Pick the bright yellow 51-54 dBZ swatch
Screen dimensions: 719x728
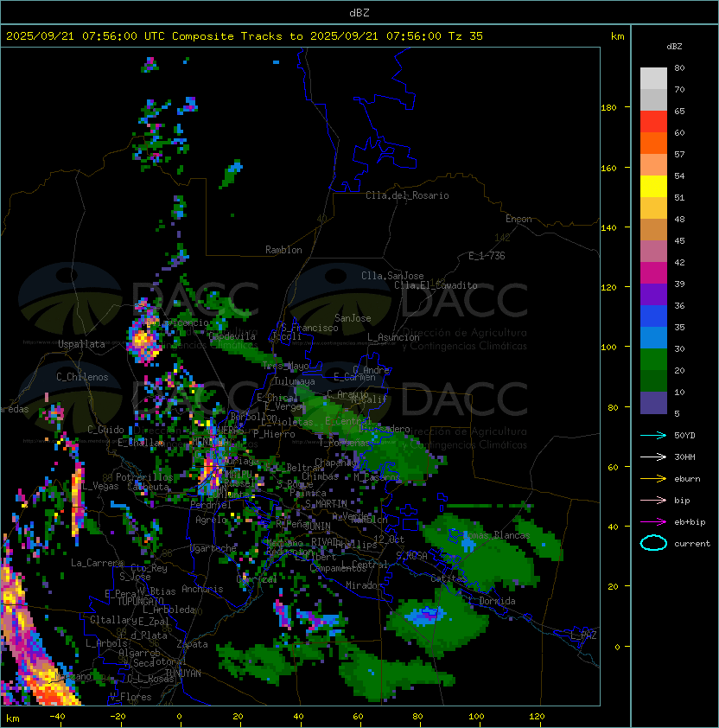(653, 187)
